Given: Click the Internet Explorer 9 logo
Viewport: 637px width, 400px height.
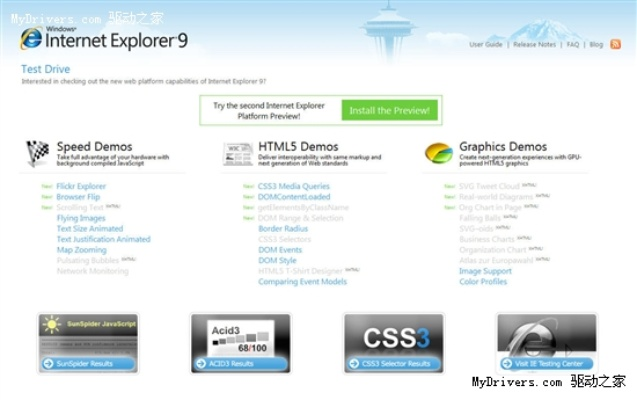Looking at the screenshot, I should 104,40.
